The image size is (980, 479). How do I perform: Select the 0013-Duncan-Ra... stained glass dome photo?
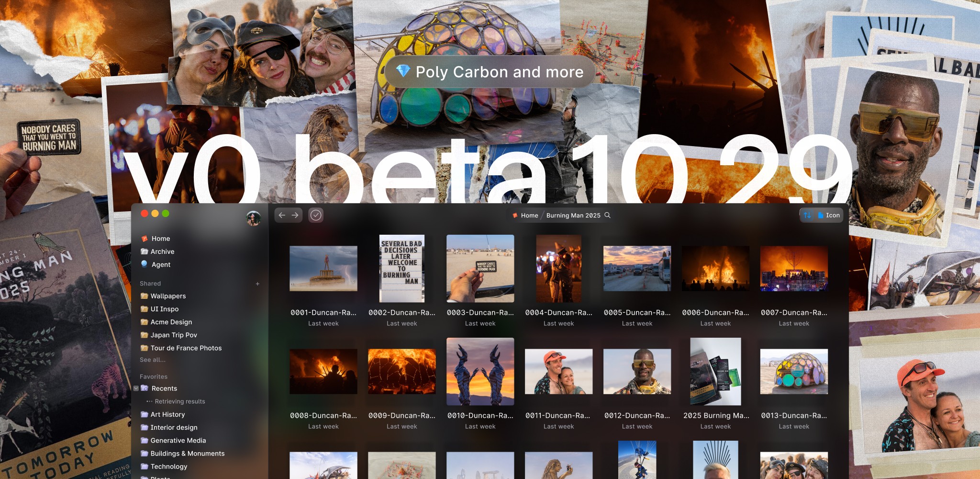(794, 371)
